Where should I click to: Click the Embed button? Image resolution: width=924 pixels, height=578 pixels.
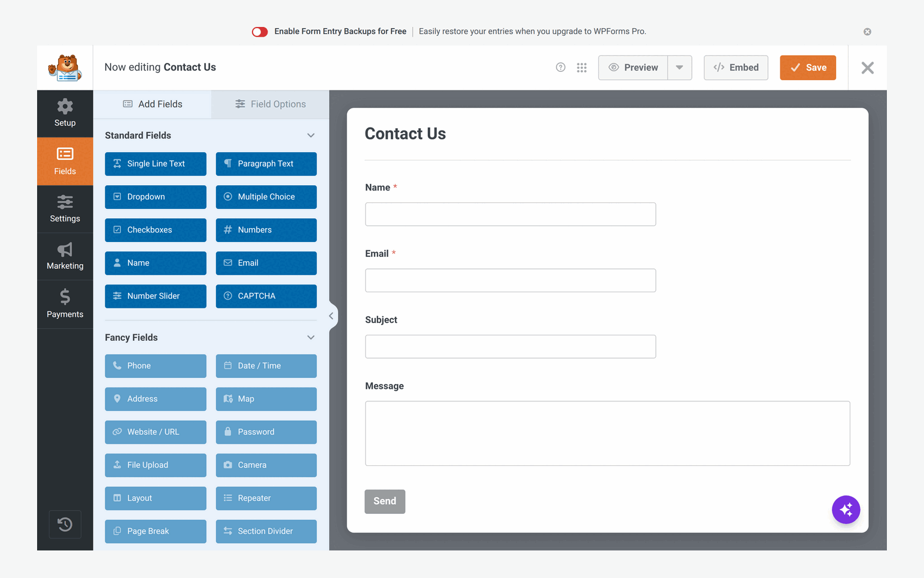coord(736,68)
